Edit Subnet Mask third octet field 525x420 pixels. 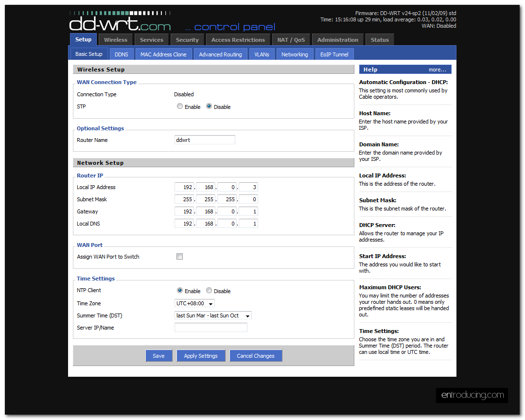[x=227, y=199]
